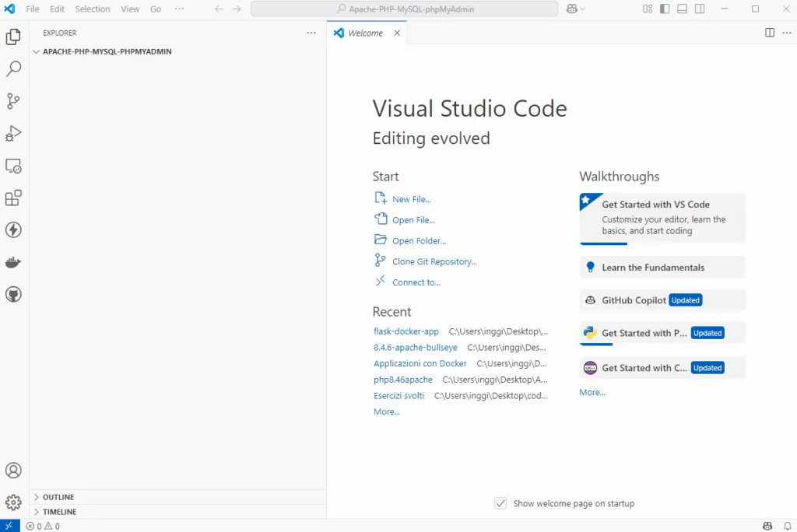Open editor More Actions ellipsis
Image resolution: width=797 pixels, height=532 pixels.
[x=787, y=33]
